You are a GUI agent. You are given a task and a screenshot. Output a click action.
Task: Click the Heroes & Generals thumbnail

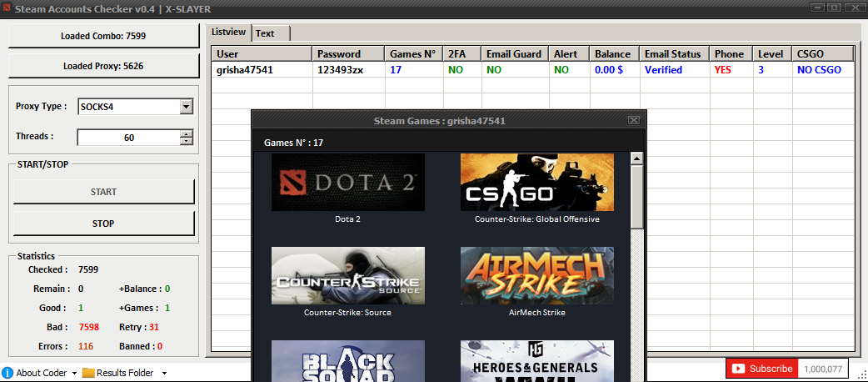537,361
